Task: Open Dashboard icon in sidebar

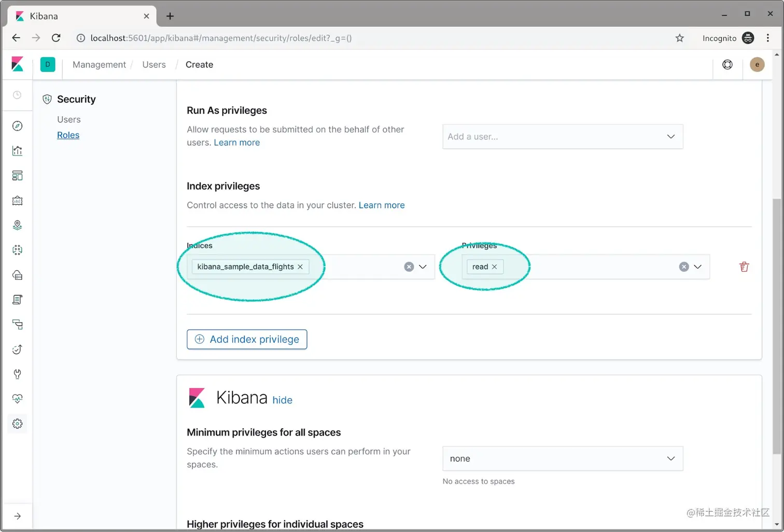Action: pyautogui.click(x=17, y=176)
